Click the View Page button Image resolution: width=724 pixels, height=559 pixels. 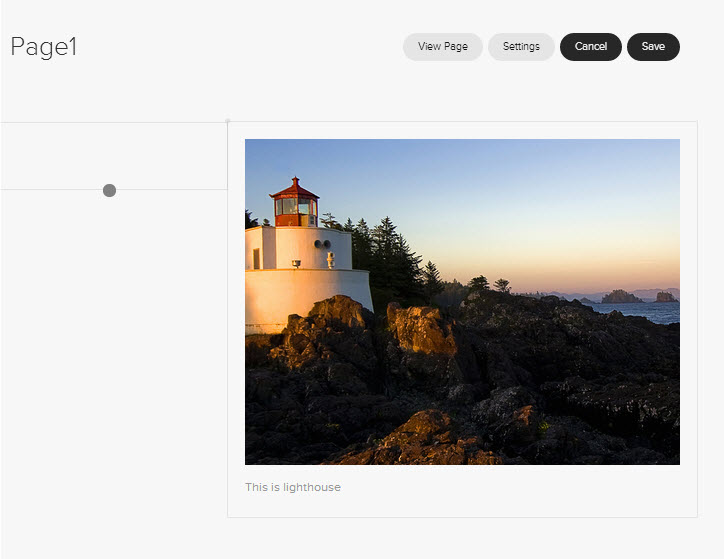(x=443, y=47)
